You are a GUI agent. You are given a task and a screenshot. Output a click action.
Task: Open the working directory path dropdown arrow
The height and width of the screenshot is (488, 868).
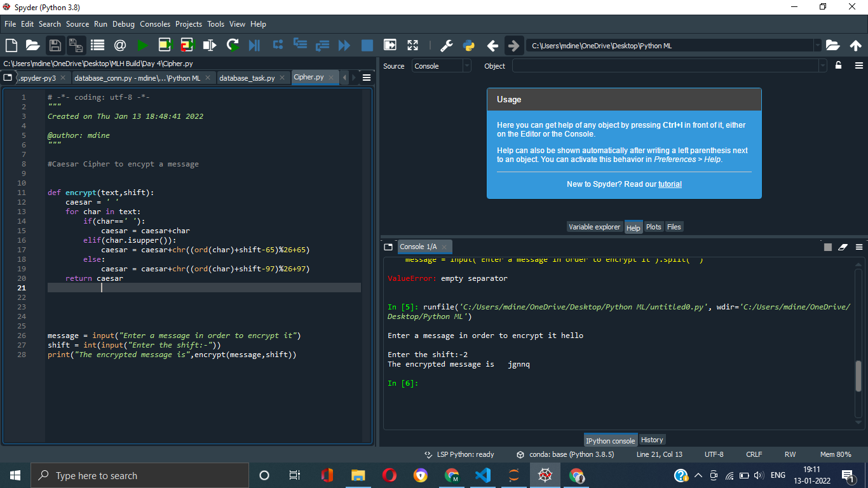pyautogui.click(x=817, y=45)
